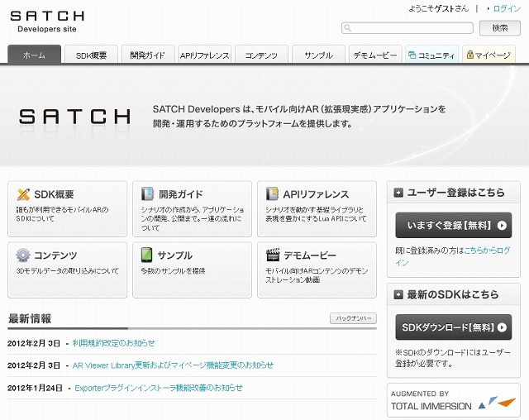The width and height of the screenshot is (529, 420).
Task: Click the サンプル green phone icon
Action: 147,255
